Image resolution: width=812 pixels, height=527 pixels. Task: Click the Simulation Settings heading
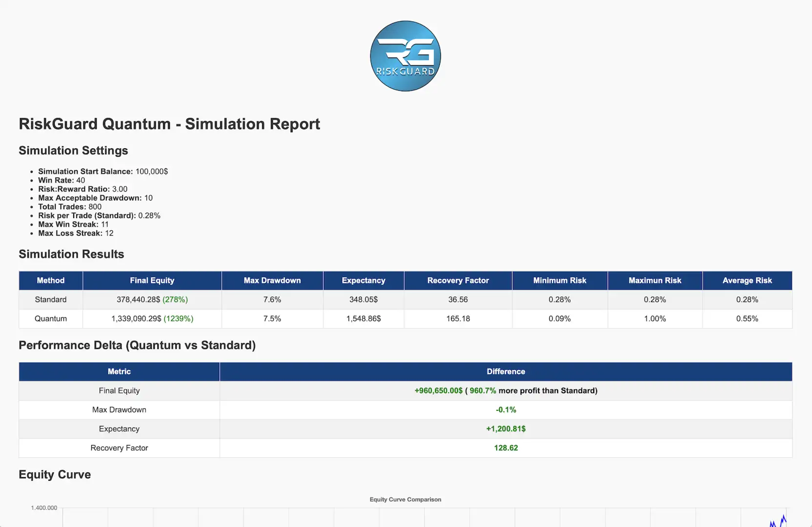73,150
